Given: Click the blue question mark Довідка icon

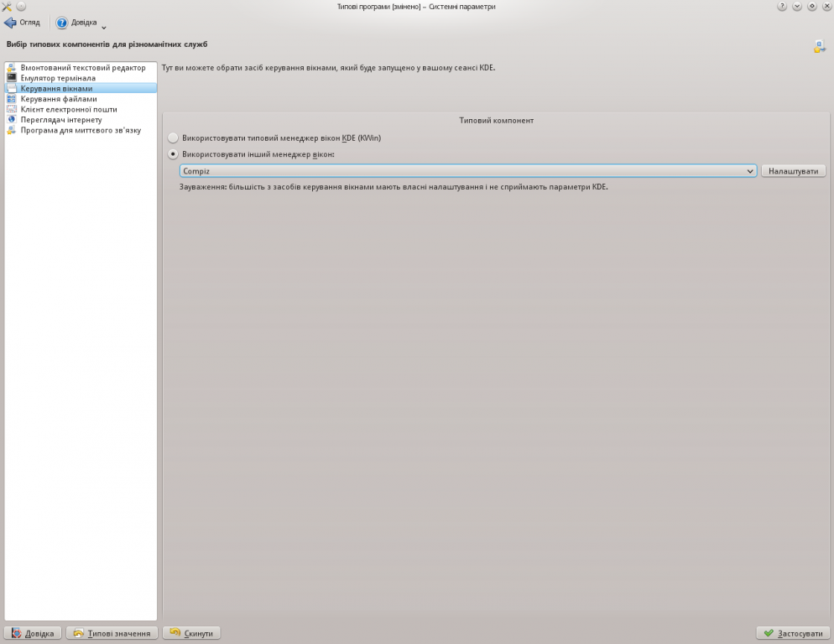Looking at the screenshot, I should (62, 23).
